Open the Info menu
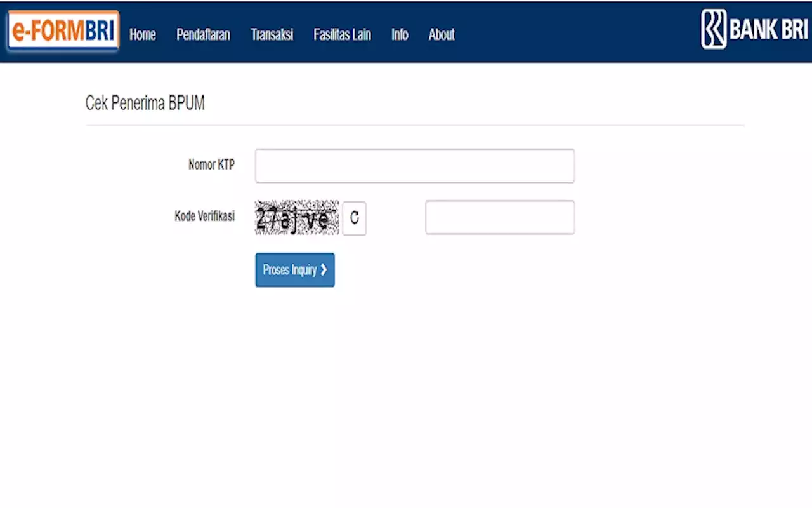Viewport: 812px width, 508px height. click(x=400, y=35)
